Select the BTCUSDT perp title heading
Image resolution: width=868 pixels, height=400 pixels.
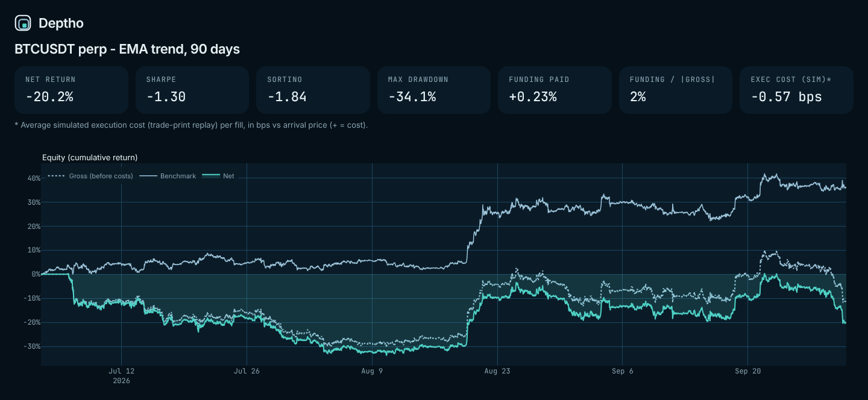[x=127, y=49]
